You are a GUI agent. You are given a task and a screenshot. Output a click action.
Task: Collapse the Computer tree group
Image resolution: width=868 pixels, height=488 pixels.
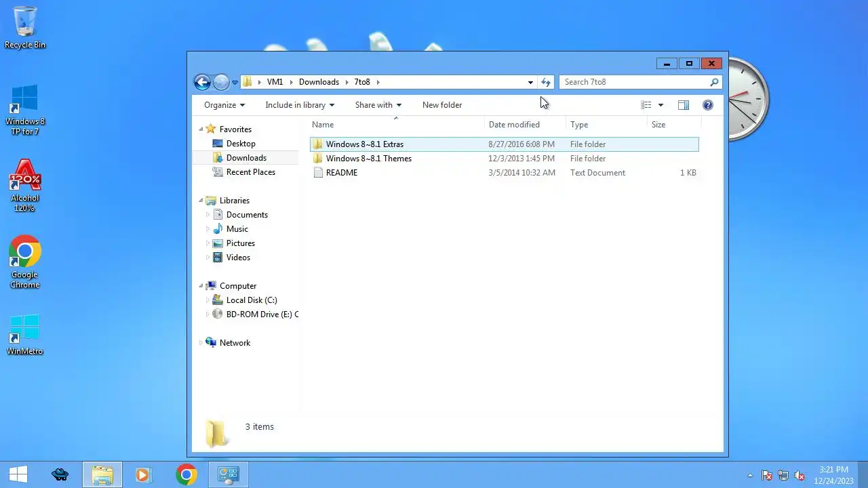point(201,286)
